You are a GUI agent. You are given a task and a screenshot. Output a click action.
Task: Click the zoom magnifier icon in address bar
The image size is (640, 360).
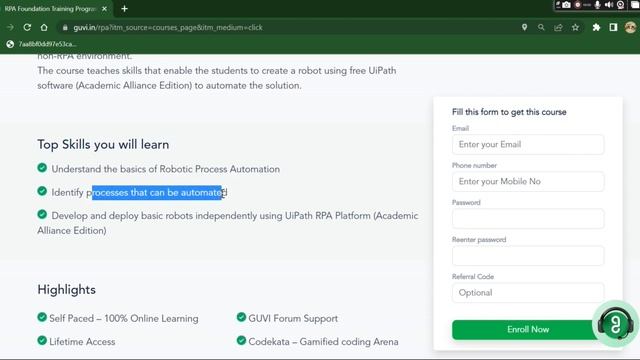point(541,27)
